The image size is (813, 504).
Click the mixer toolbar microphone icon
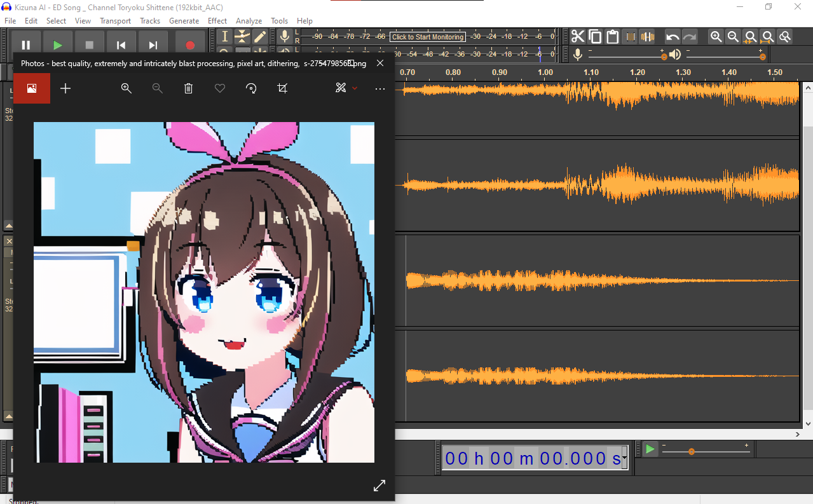(x=578, y=55)
